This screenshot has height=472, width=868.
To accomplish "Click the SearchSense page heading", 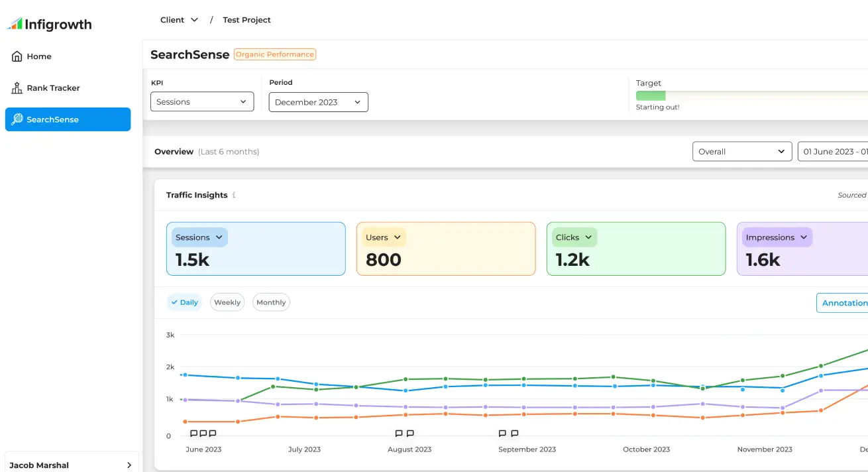I will point(190,54).
